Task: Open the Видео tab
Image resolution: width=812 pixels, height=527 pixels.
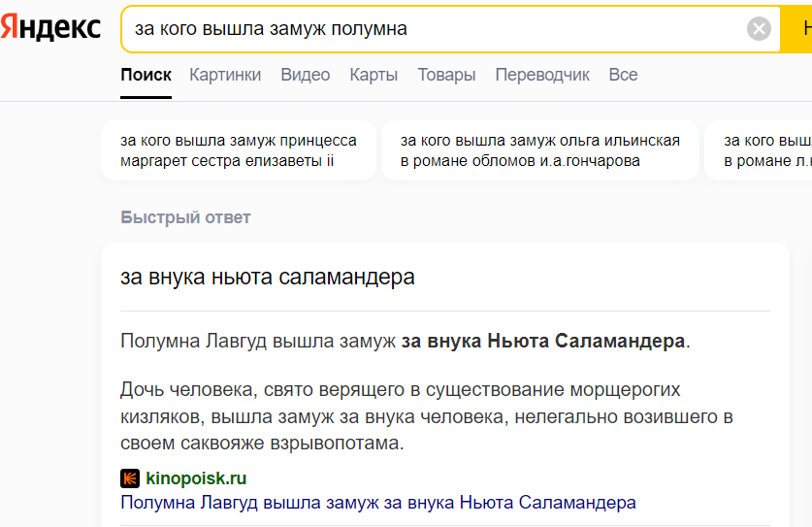Action: [x=306, y=75]
